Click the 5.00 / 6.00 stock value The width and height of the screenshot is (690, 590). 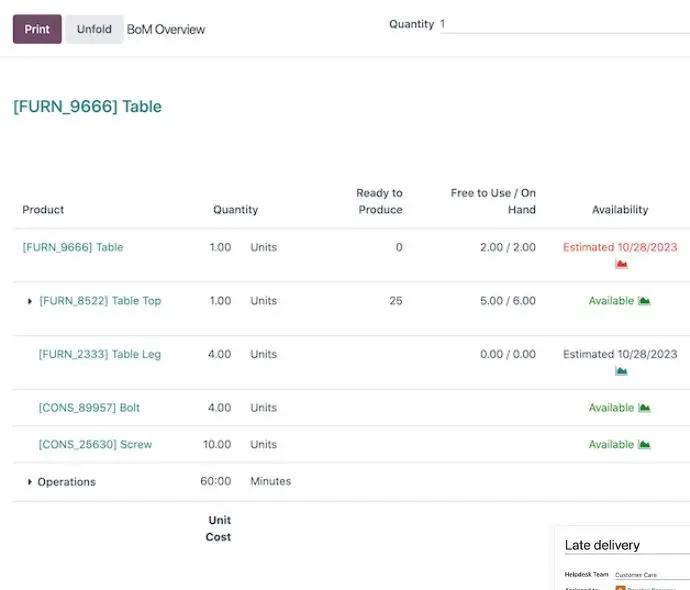[x=508, y=301]
